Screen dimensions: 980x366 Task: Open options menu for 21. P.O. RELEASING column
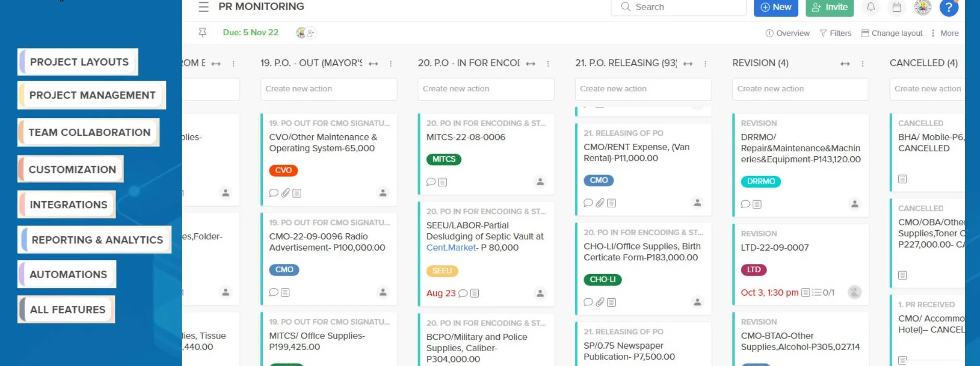point(705,64)
